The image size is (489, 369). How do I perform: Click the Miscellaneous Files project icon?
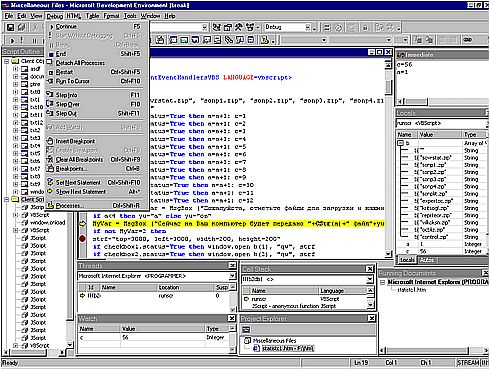(x=247, y=340)
